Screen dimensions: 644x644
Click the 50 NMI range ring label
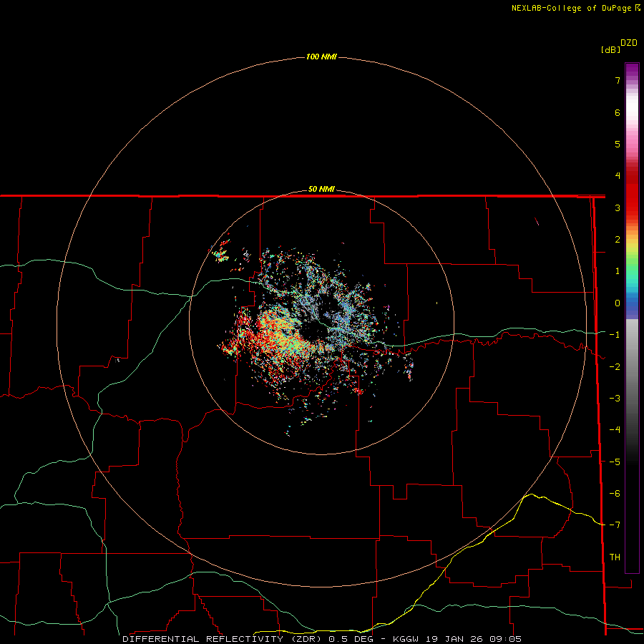[x=321, y=189]
